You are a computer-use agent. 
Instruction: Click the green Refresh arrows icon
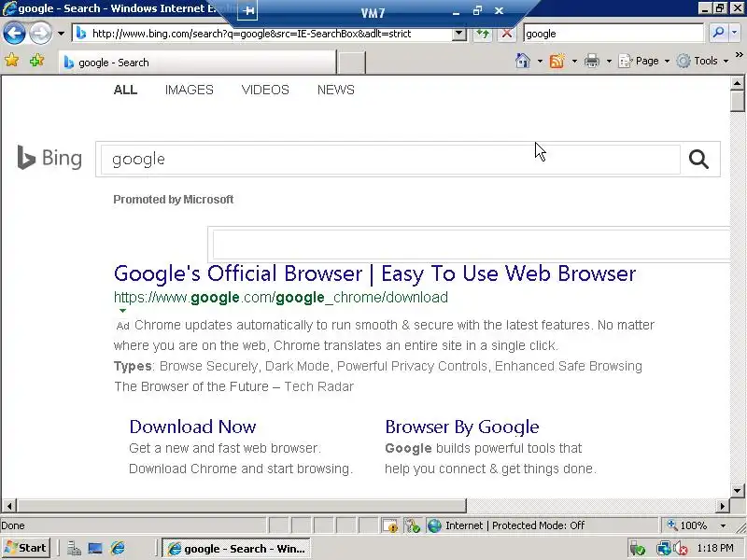click(x=483, y=34)
